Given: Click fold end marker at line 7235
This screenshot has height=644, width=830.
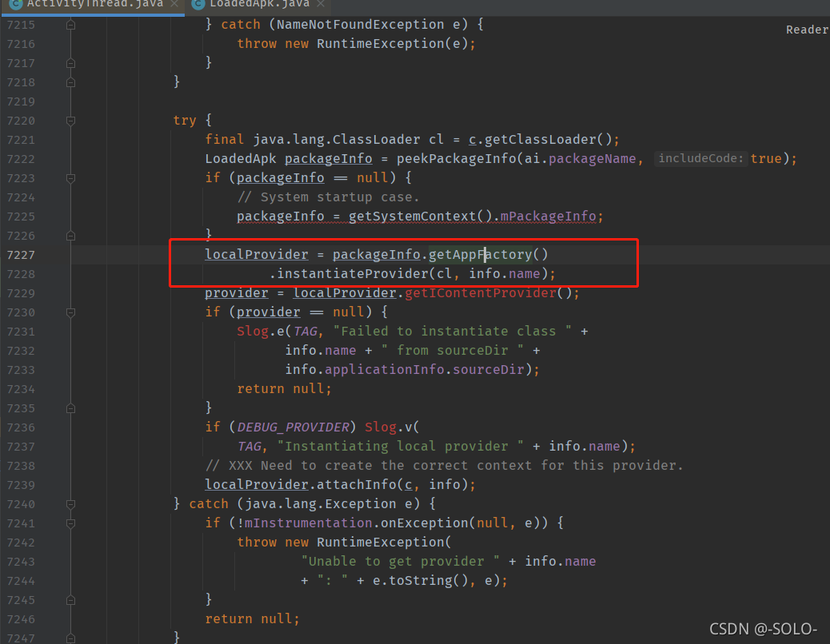Looking at the screenshot, I should [x=70, y=408].
